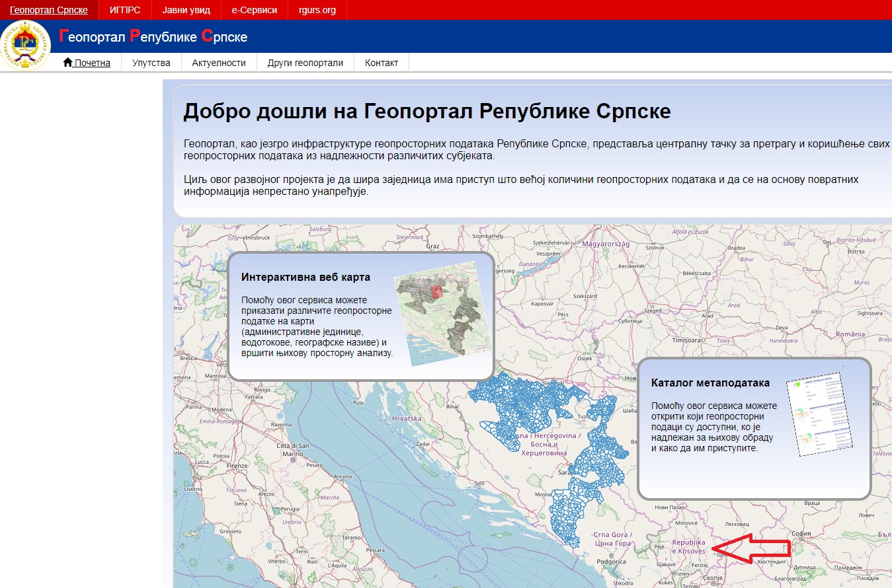This screenshot has height=588, width=892.
Task: Click the Perugia label on the map
Action: tap(290, 509)
